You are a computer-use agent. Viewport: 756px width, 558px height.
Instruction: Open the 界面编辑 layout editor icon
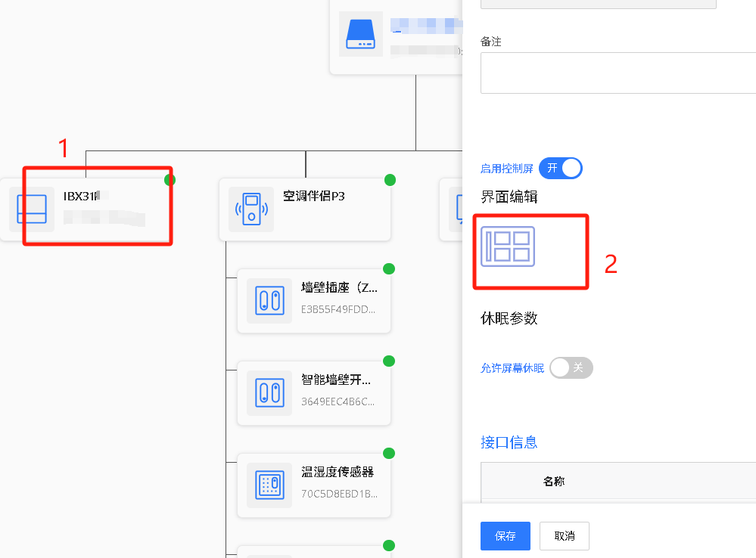tap(508, 246)
